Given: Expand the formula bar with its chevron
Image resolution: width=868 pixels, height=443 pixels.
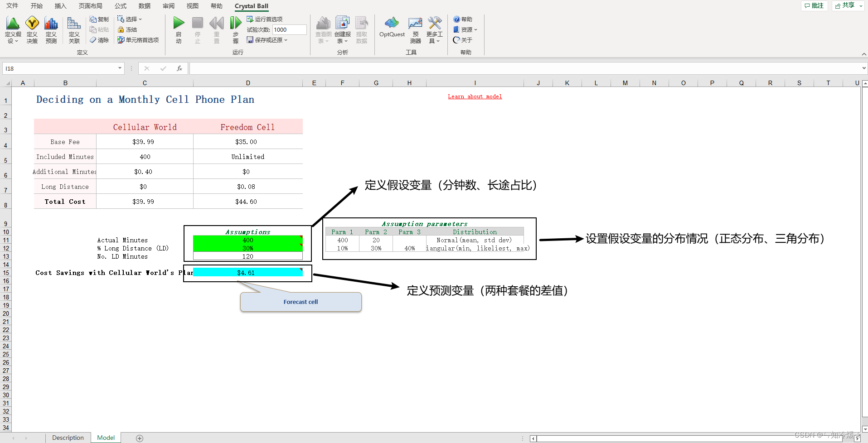Looking at the screenshot, I should pyautogui.click(x=864, y=68).
